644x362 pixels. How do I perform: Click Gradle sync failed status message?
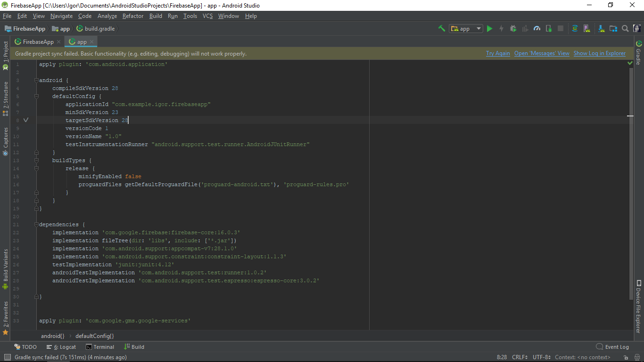point(71,357)
